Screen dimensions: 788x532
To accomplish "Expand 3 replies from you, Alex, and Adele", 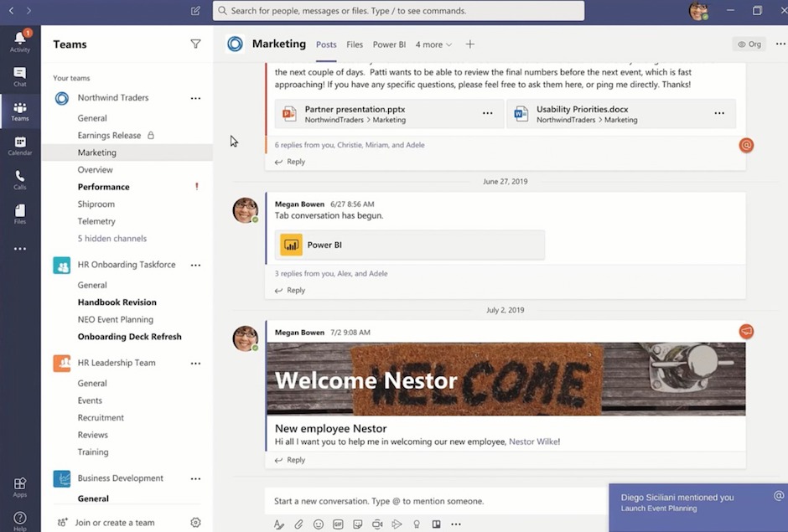I will coord(330,273).
